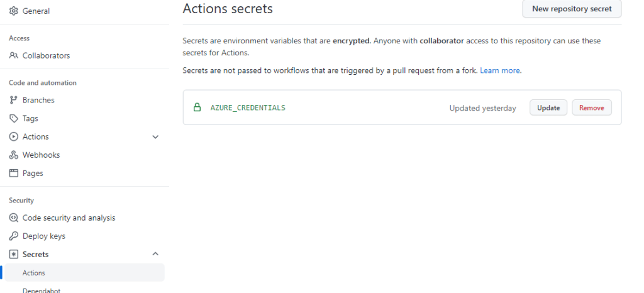Viewport: 644px width, 293px height.
Task: Click the Deploy keys key icon
Action: [14, 236]
